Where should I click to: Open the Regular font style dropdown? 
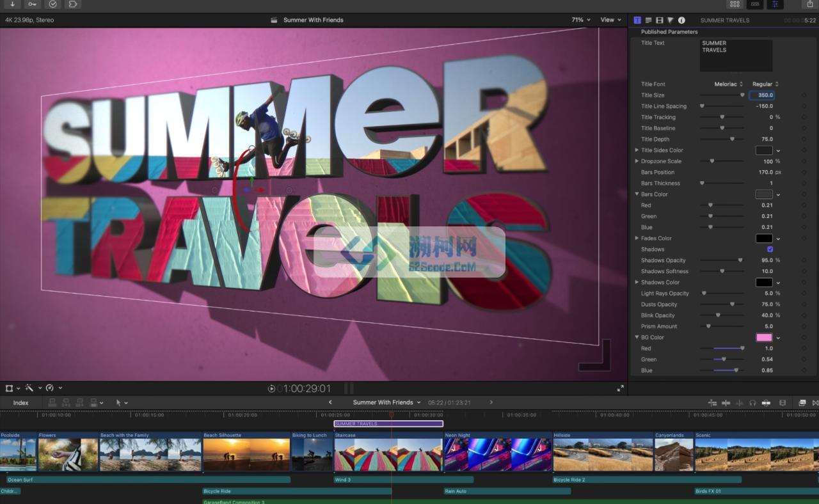(x=765, y=84)
